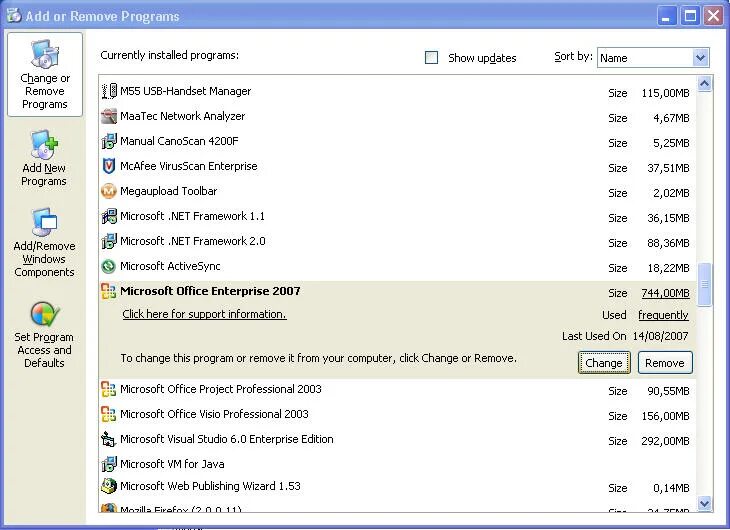This screenshot has width=730, height=530.
Task: Select Microsoft VM for Java entry
Action: click(398, 464)
